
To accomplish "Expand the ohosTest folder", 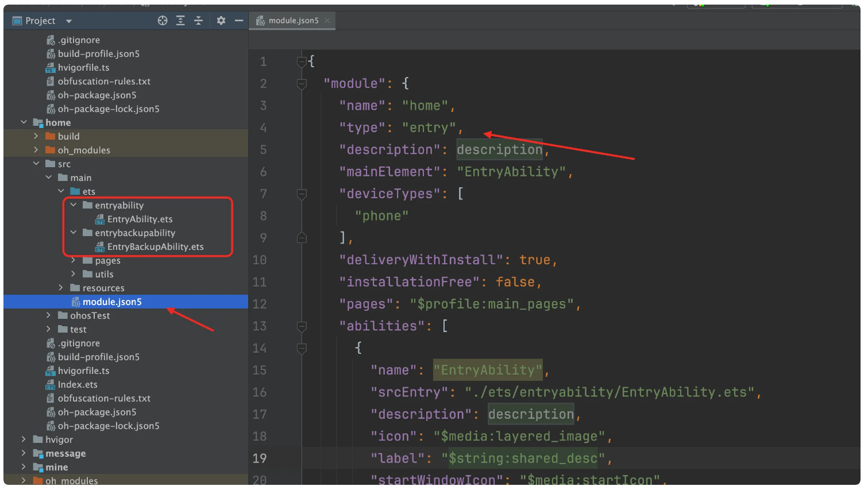I will [49, 315].
